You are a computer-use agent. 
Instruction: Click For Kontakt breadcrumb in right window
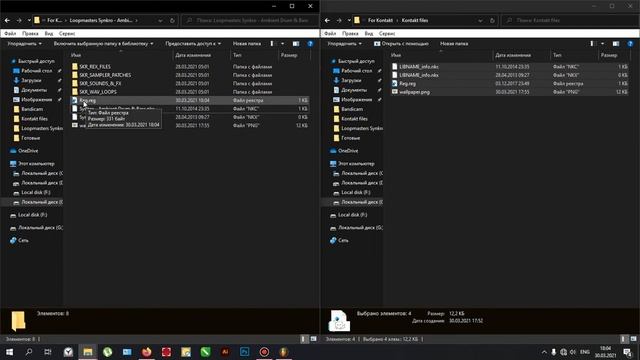pyautogui.click(x=380, y=20)
